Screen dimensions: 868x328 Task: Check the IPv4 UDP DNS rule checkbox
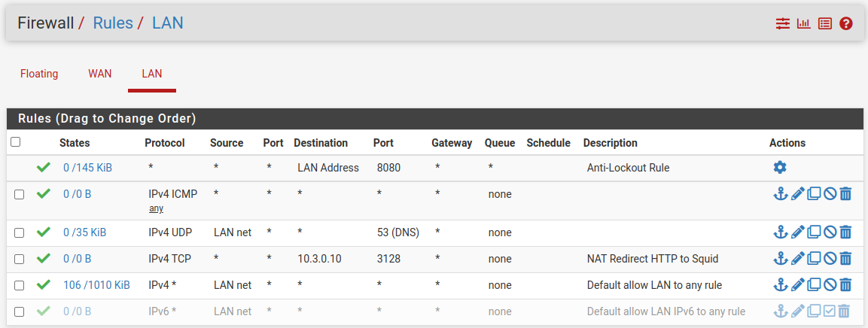pyautogui.click(x=19, y=232)
